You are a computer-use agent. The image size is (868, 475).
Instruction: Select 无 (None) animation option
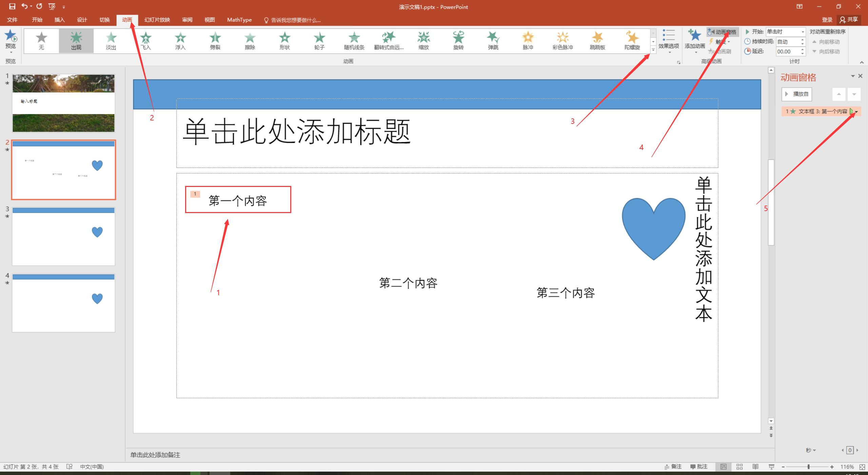coord(41,40)
